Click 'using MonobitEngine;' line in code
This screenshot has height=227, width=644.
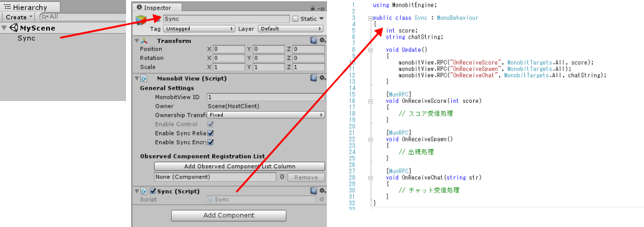[404, 6]
